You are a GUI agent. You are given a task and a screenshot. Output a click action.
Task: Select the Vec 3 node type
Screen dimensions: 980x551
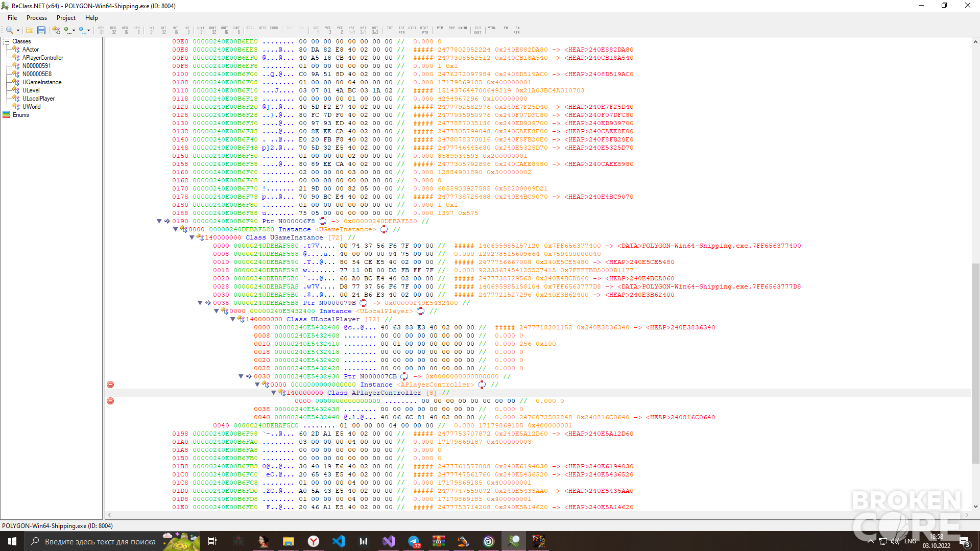pos(328,30)
